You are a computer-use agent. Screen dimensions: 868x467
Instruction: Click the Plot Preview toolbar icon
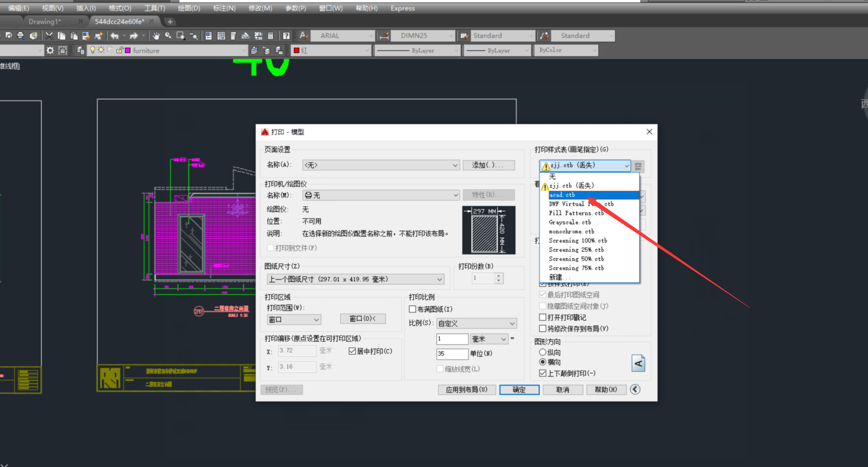click(8, 35)
